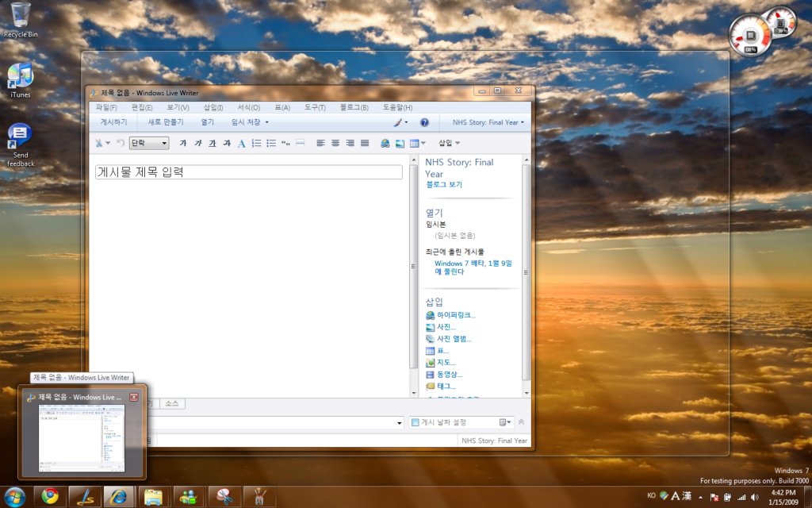Close the Live Writer taskbar preview
Screen dimensions: 812x508
[x=133, y=397]
